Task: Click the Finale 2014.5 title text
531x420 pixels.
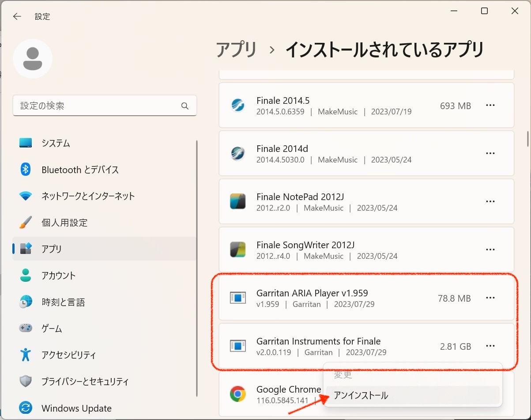Action: click(x=283, y=100)
